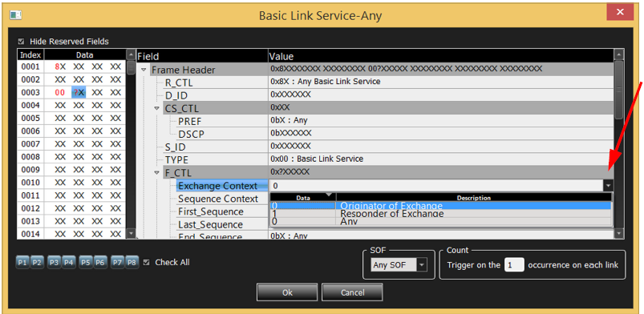Toggle port P3 button
644x314 pixels.
pyautogui.click(x=55, y=262)
